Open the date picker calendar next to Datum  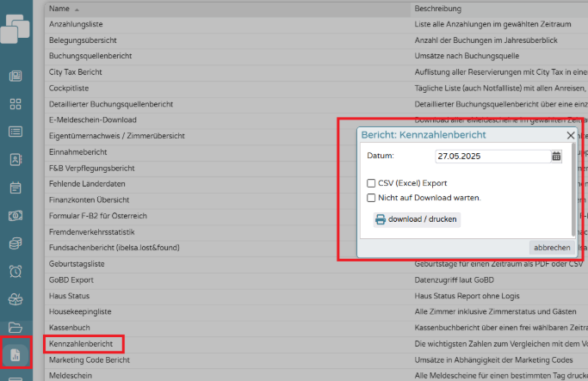click(556, 156)
